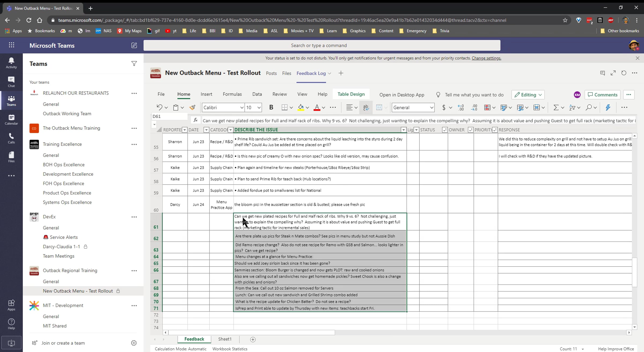Open the font name Calibri dropdown
Viewport: 644px width, 352px height.
241,108
